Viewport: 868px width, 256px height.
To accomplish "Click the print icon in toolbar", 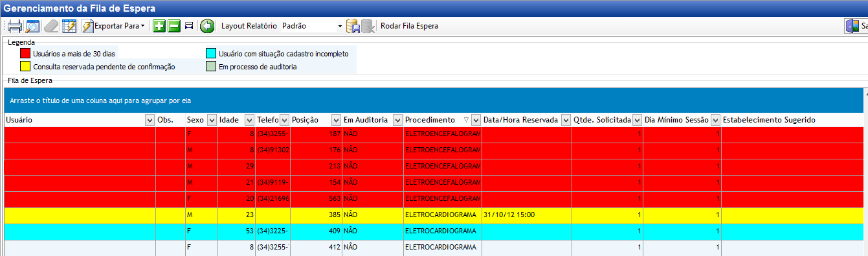I will (x=15, y=26).
